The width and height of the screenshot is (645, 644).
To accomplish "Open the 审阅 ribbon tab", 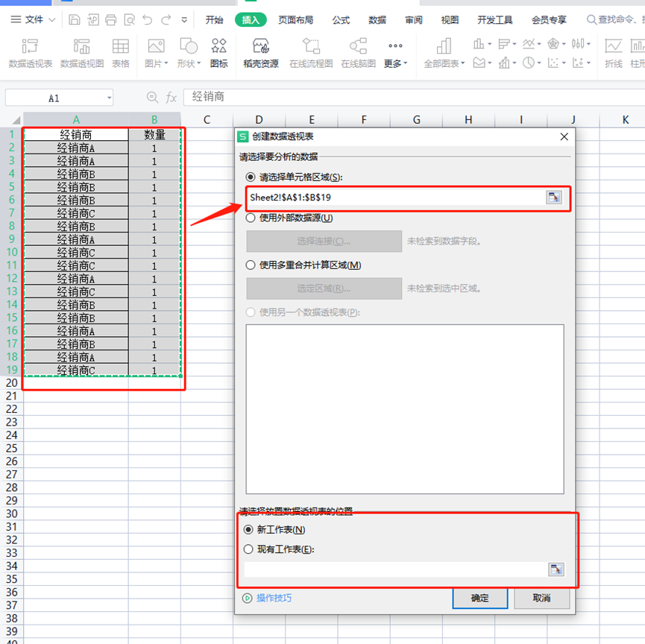I will (413, 19).
